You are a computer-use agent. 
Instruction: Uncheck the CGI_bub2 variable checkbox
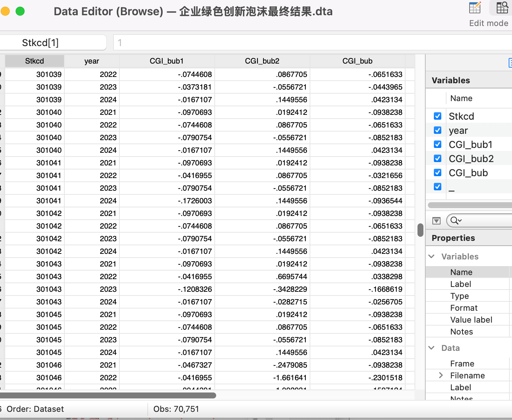click(438, 158)
